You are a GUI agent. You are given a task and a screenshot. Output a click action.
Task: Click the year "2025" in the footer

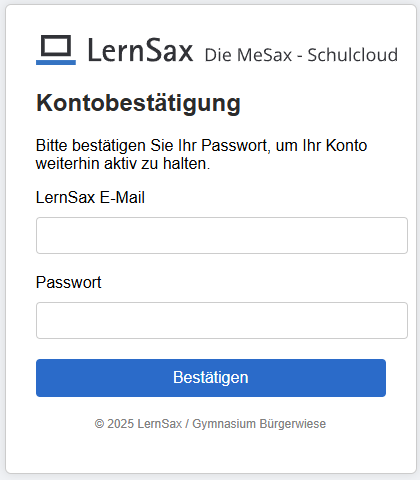120,424
